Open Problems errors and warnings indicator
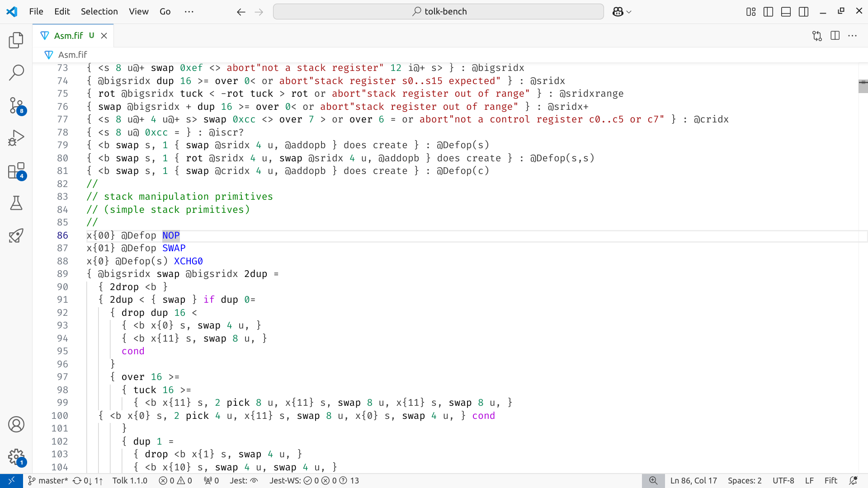Screen dimensions: 868x488 [x=175, y=481]
